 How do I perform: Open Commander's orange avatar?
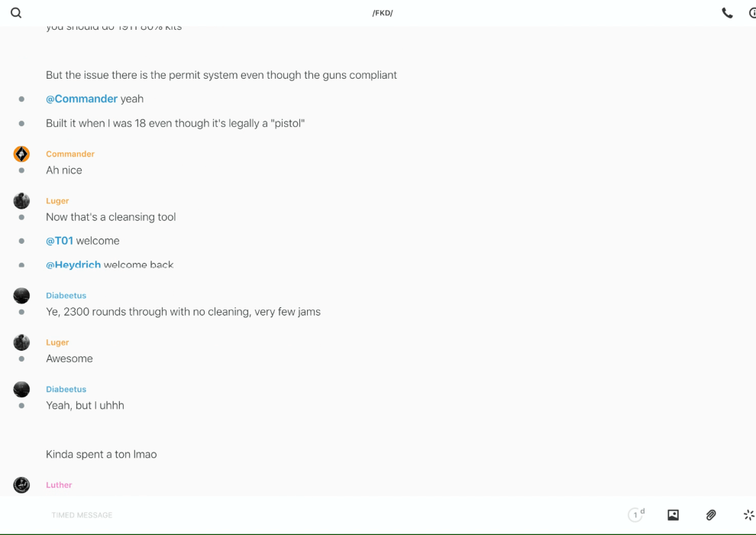point(21,154)
